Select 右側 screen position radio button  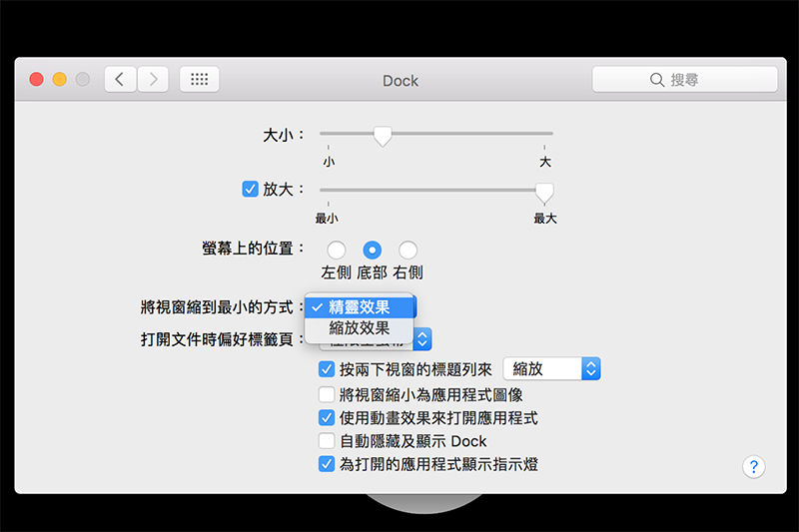pos(407,250)
